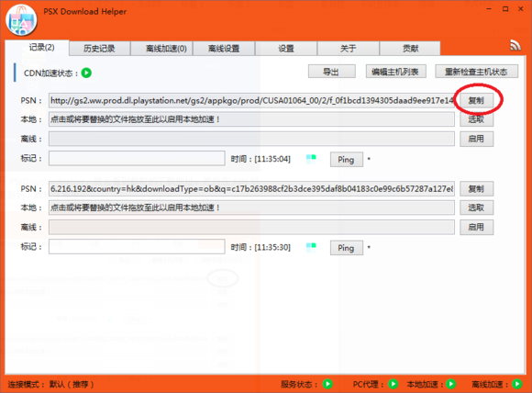This screenshot has width=532, height=393.
Task: Click the 标记 field beside 11:35:30
Action: click(x=137, y=247)
